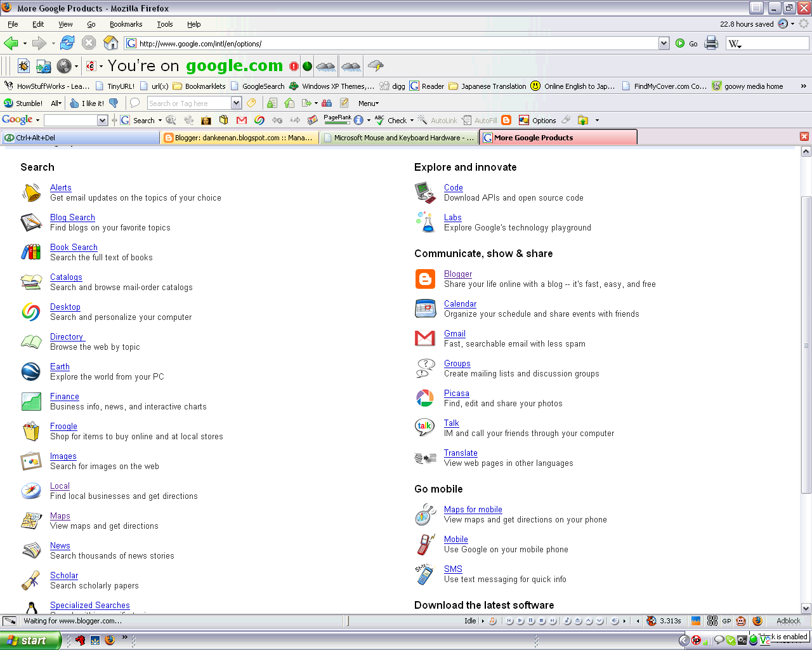812x650 pixels.
Task: Click the StumbleUpon Stumble! button
Action: click(x=23, y=103)
